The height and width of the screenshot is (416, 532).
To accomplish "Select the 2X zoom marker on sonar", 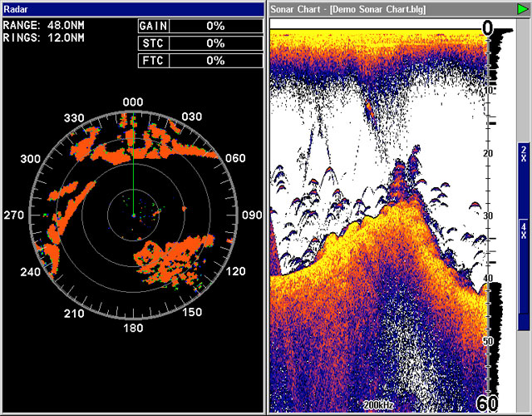I will (x=523, y=152).
